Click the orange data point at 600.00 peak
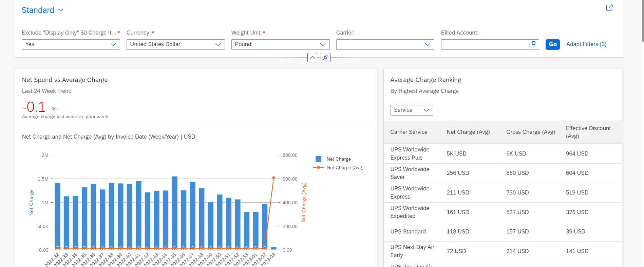644x267 pixels. pos(273,178)
